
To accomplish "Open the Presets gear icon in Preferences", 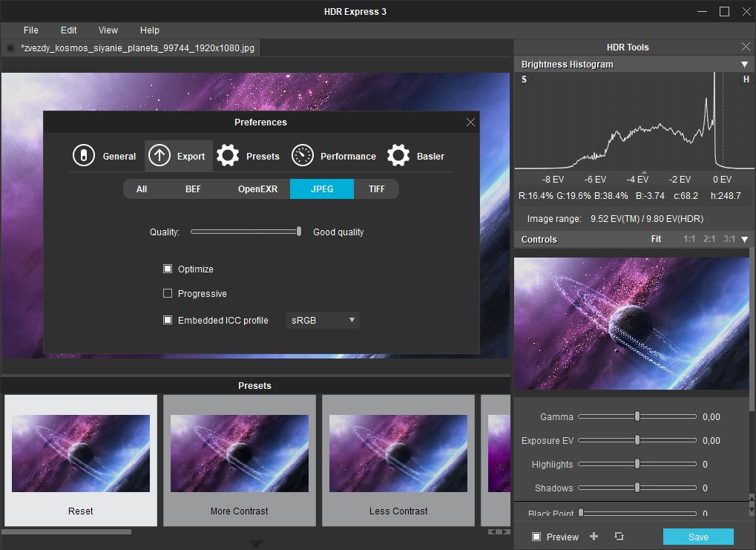I will tap(228, 156).
